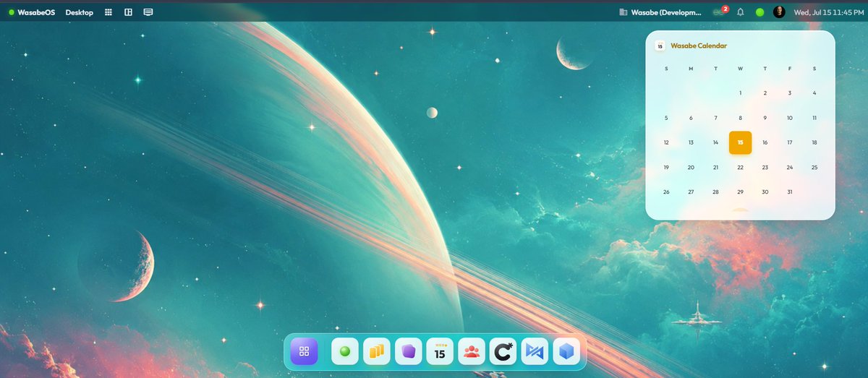Open the red people group app in dock
This screenshot has height=378, width=868.
(x=472, y=351)
